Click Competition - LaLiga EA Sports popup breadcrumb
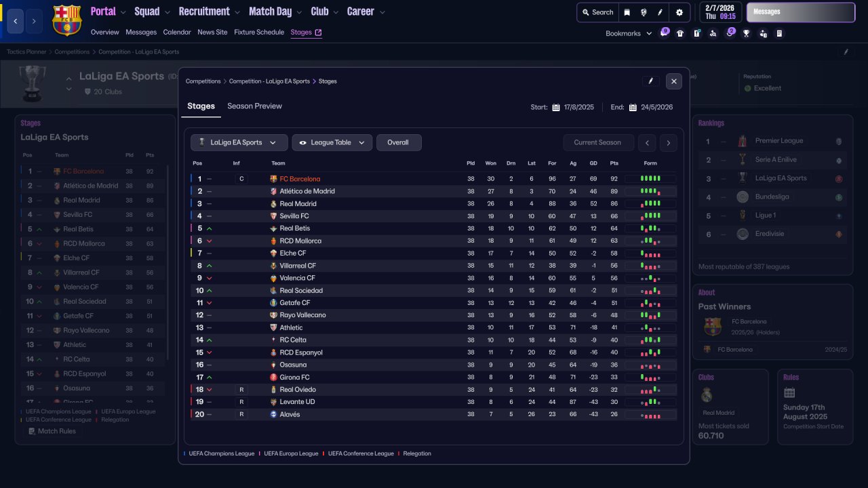This screenshot has height=488, width=868. point(269,81)
